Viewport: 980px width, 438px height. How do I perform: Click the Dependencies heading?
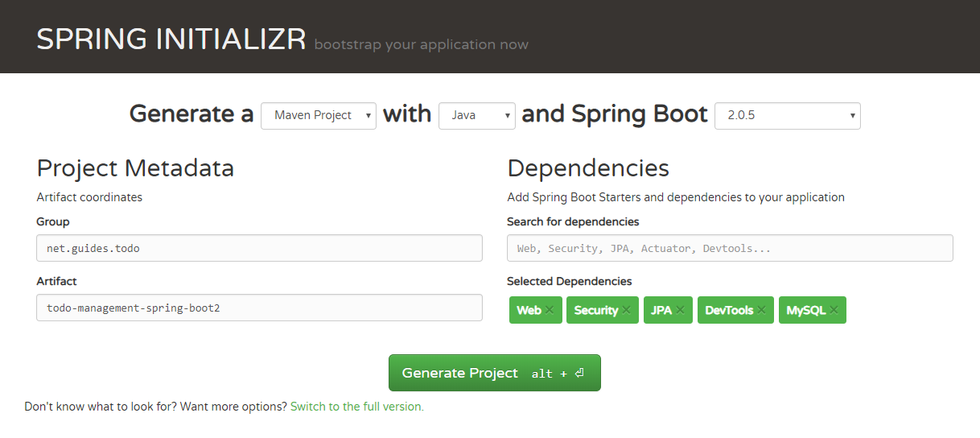[588, 168]
